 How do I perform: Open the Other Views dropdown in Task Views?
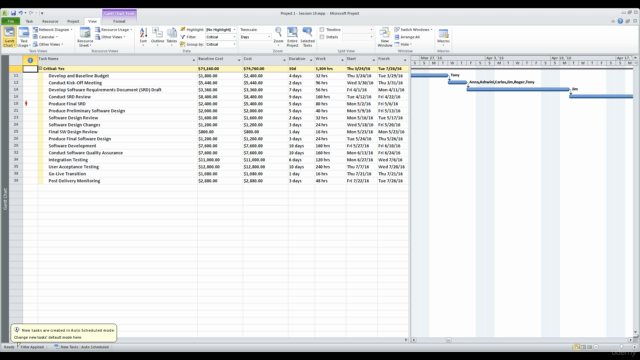pos(49,44)
